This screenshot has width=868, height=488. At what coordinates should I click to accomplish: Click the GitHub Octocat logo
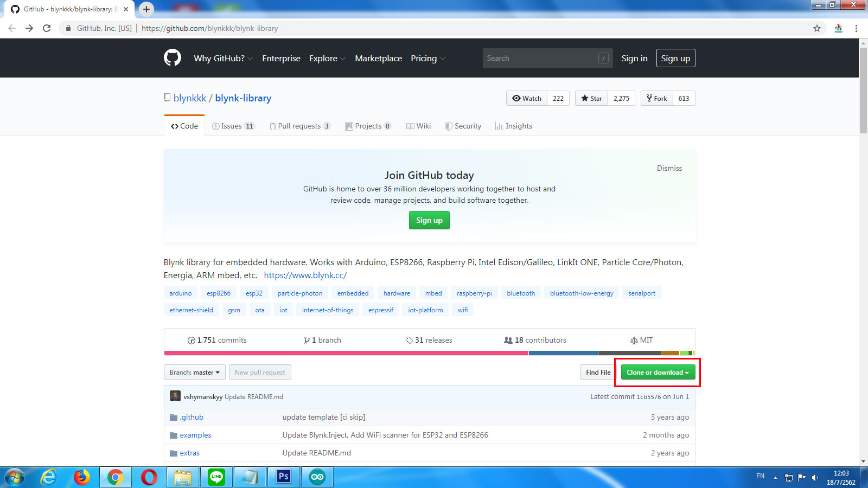(x=173, y=57)
